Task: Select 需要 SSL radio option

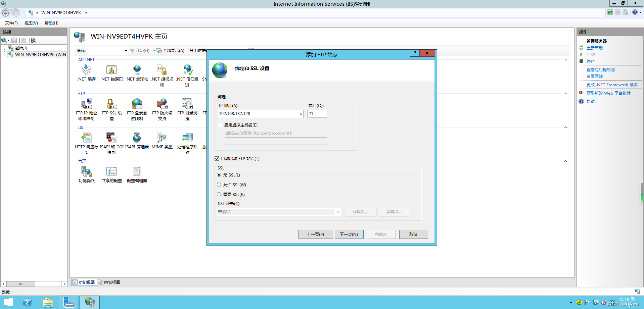Action: click(219, 195)
